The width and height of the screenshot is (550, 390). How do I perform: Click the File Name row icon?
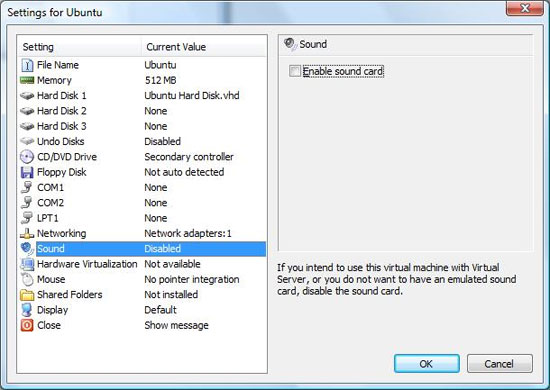tap(27, 65)
